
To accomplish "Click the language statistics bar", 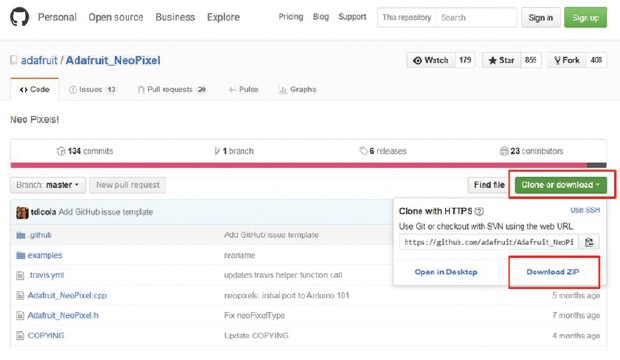I will tap(308, 165).
